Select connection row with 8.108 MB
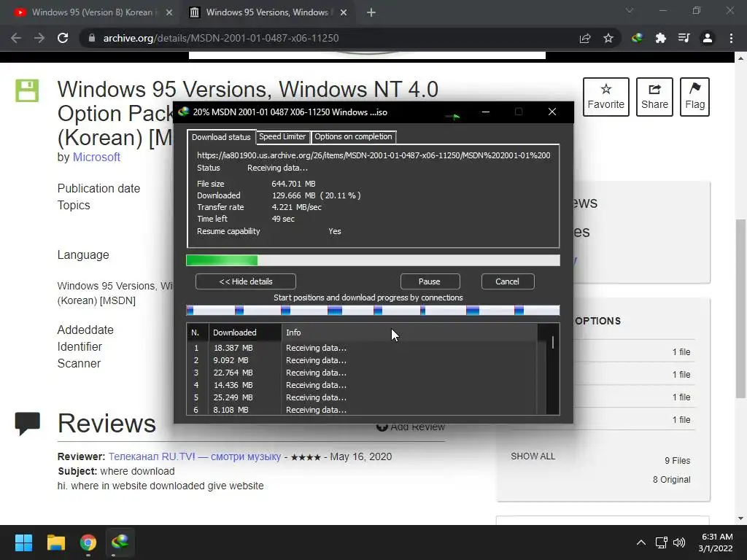This screenshot has height=560, width=747. pos(362,410)
